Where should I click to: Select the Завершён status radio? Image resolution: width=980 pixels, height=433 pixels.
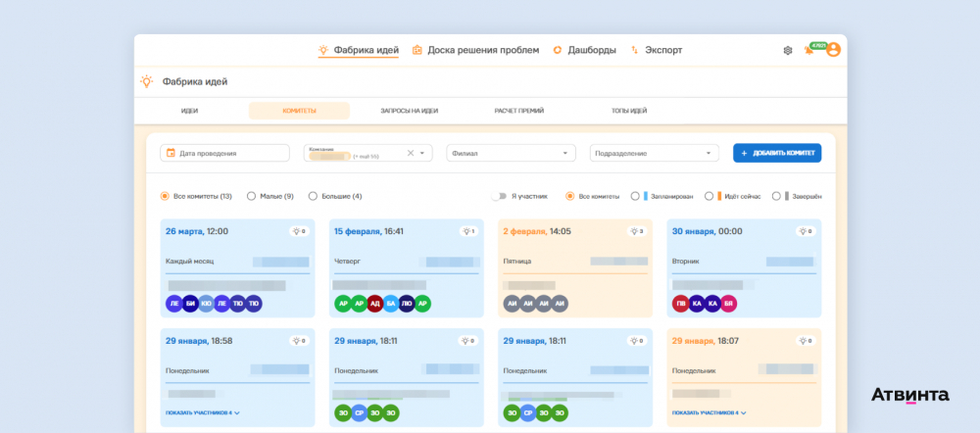[x=776, y=196]
